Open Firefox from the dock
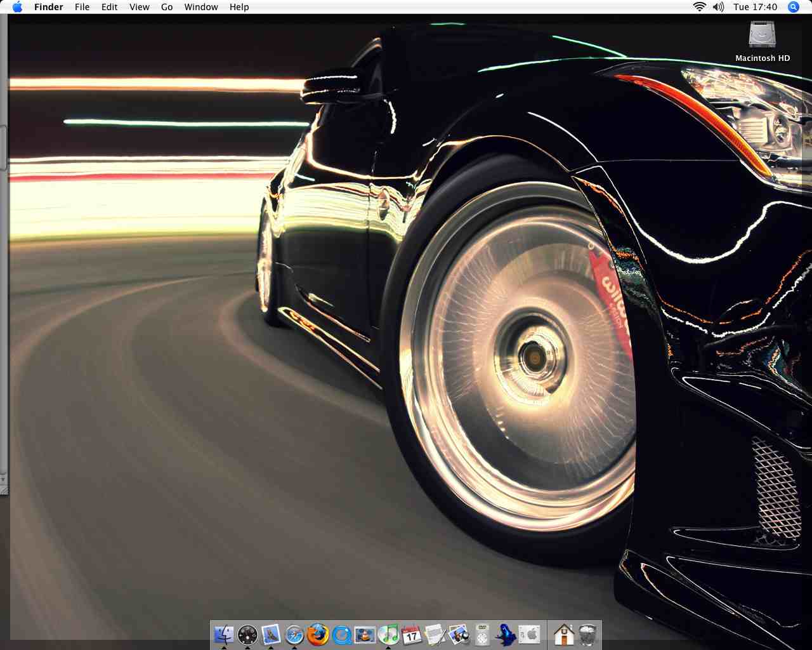This screenshot has width=812, height=650. tap(318, 634)
